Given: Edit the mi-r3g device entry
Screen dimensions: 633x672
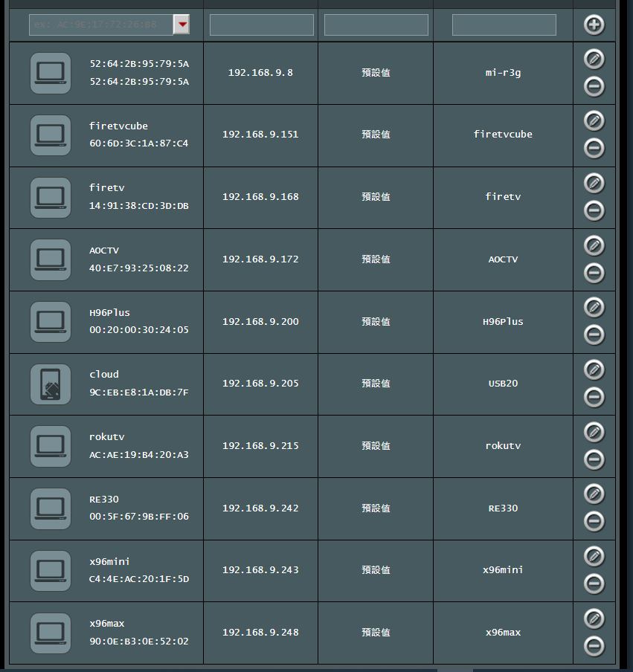Looking at the screenshot, I should pos(594,59).
